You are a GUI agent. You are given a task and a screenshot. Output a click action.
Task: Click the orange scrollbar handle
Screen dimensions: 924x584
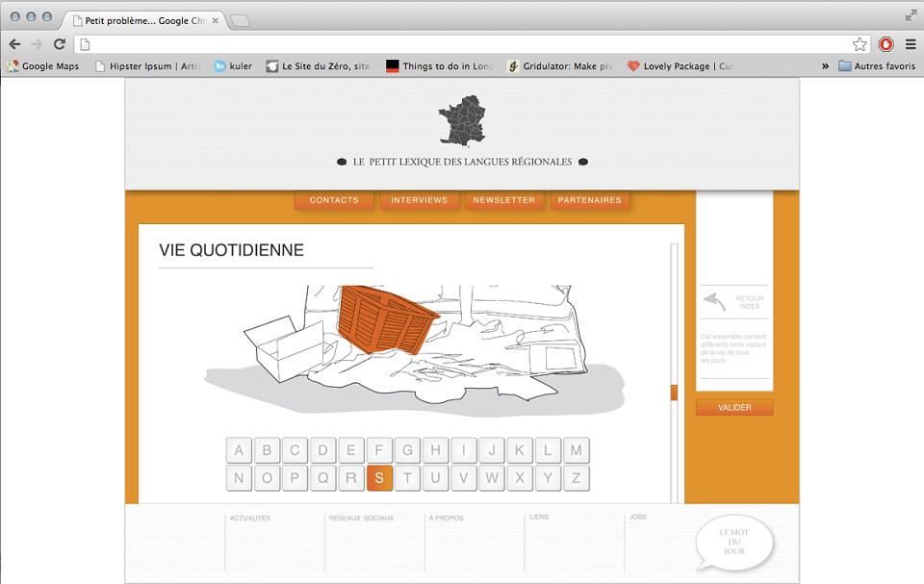click(x=674, y=393)
